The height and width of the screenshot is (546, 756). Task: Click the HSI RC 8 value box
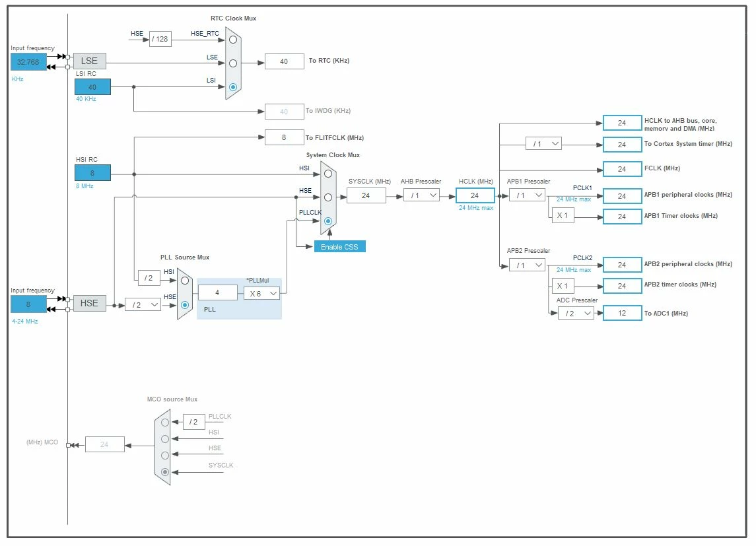[92, 172]
